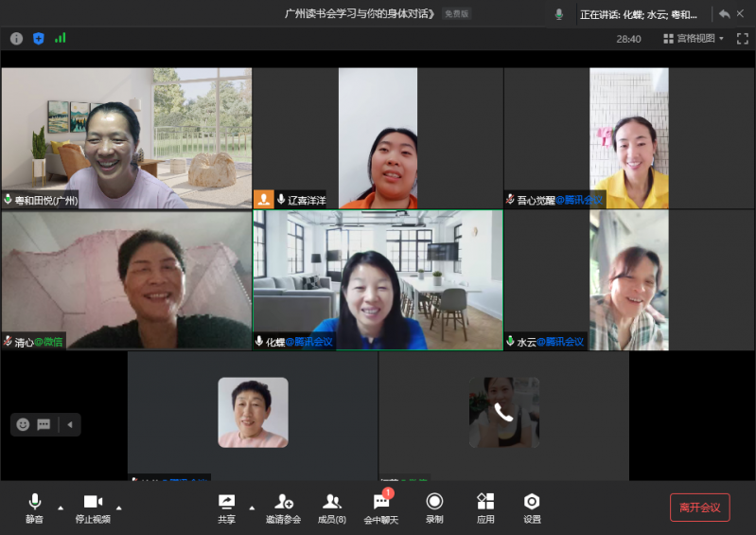
Task: Check the green network signal indicator
Action: pyautogui.click(x=61, y=39)
